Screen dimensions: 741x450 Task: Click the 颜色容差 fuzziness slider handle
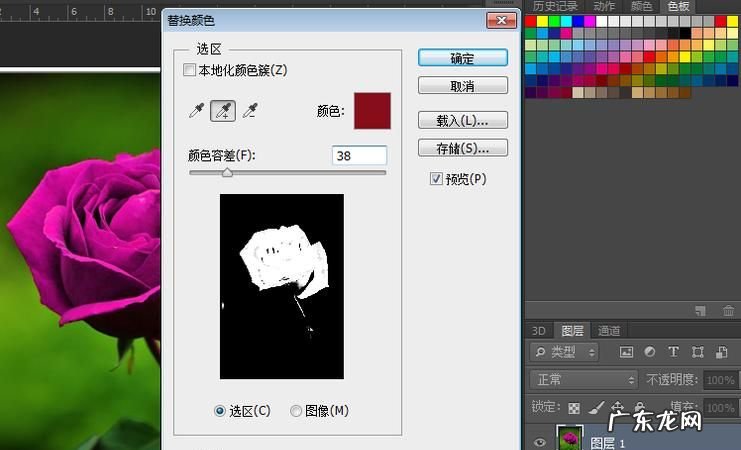pyautogui.click(x=227, y=172)
